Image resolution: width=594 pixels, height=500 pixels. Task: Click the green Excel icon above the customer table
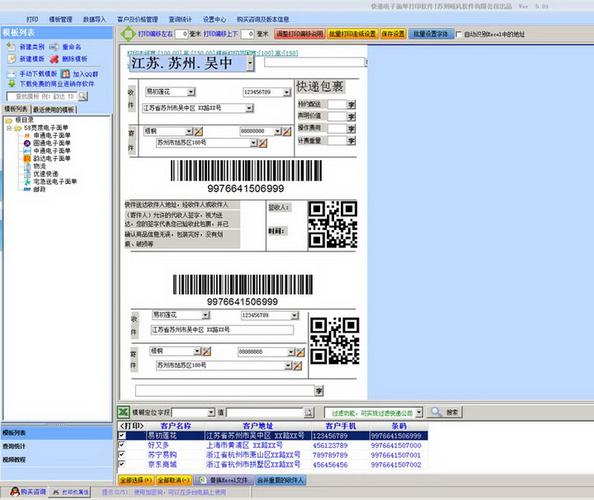[x=123, y=412]
